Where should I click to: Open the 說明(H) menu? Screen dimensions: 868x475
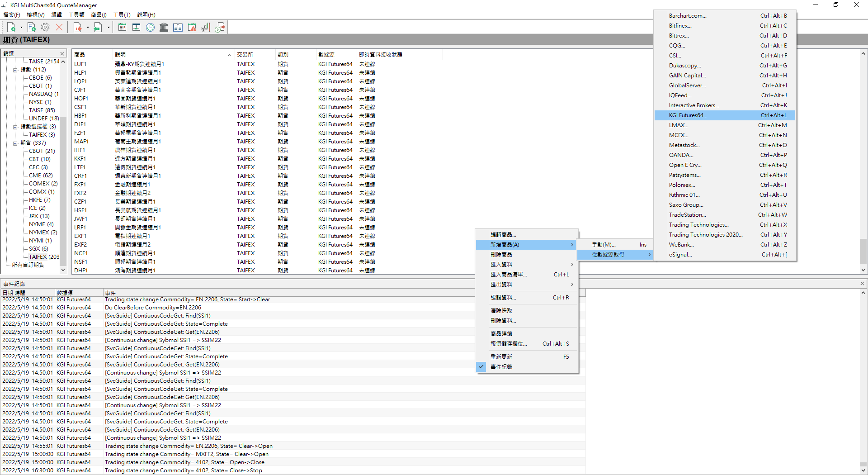pos(146,15)
